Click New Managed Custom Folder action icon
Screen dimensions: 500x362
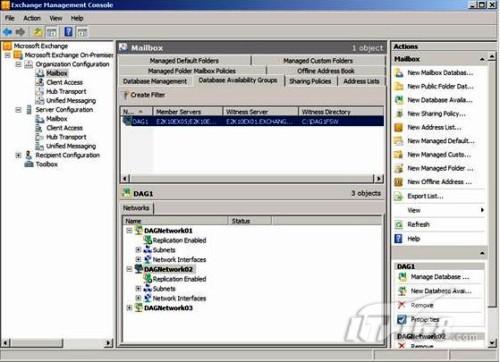click(x=399, y=155)
